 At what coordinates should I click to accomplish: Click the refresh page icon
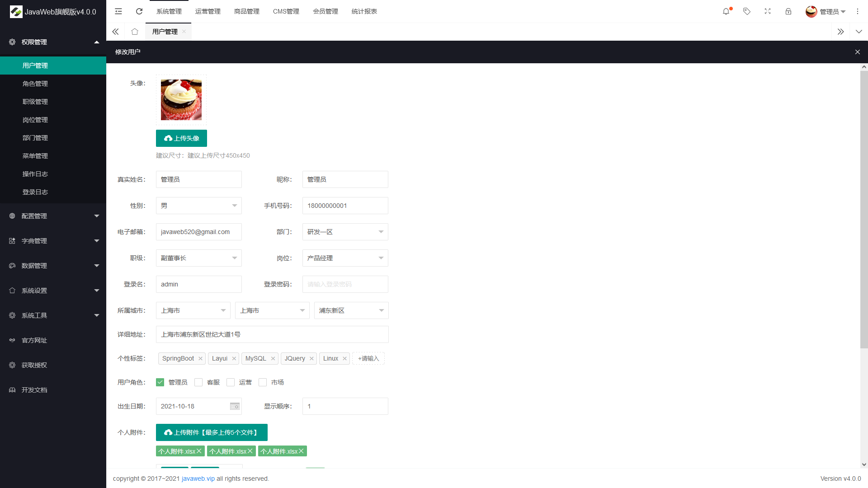(139, 11)
